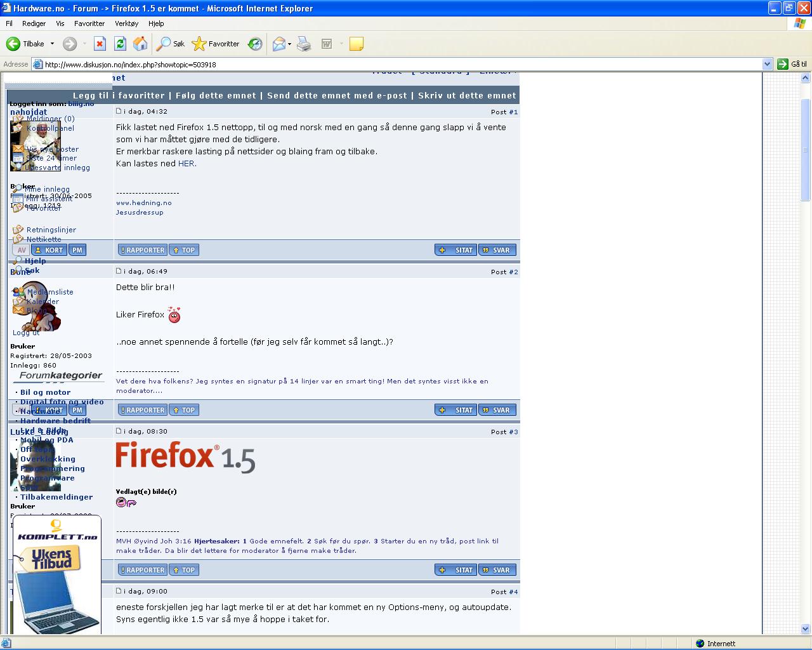
Task: Click Følg dette emnet link
Action: tap(216, 96)
